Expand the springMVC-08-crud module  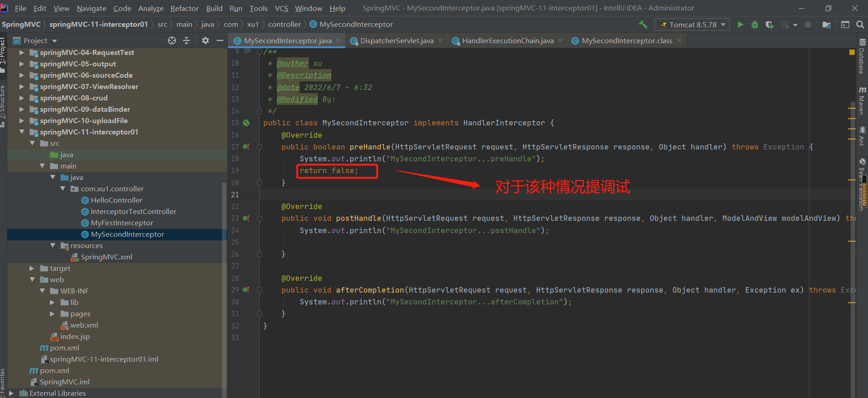click(21, 98)
